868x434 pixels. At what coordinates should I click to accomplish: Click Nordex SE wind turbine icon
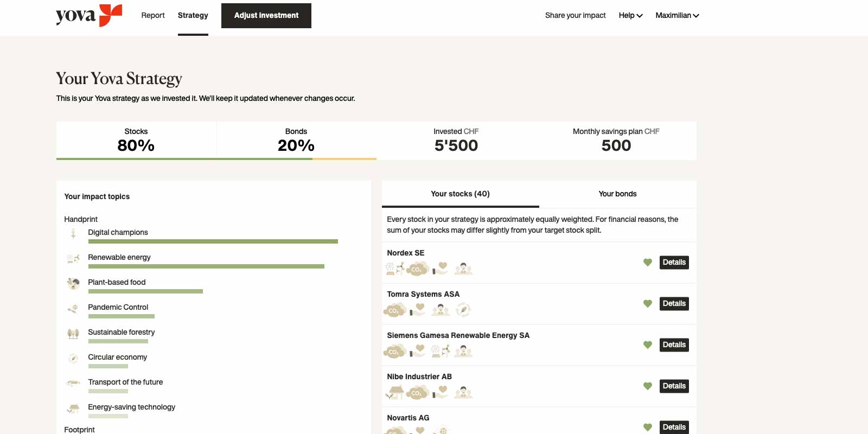point(395,268)
